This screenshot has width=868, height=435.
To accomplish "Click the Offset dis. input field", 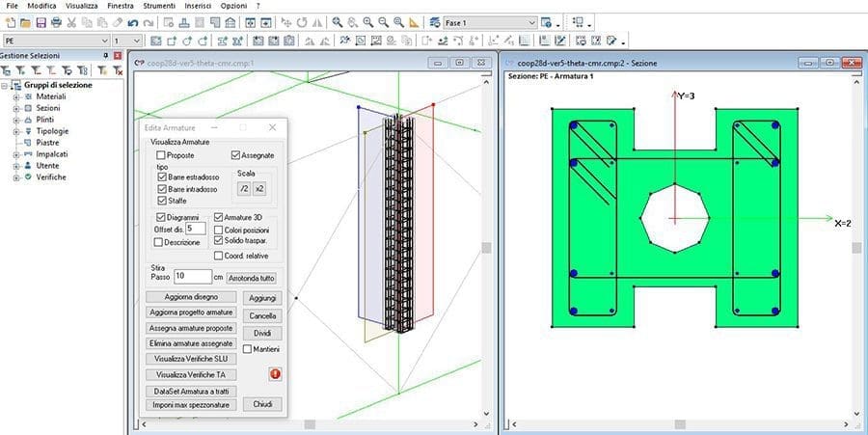I will tap(196, 229).
